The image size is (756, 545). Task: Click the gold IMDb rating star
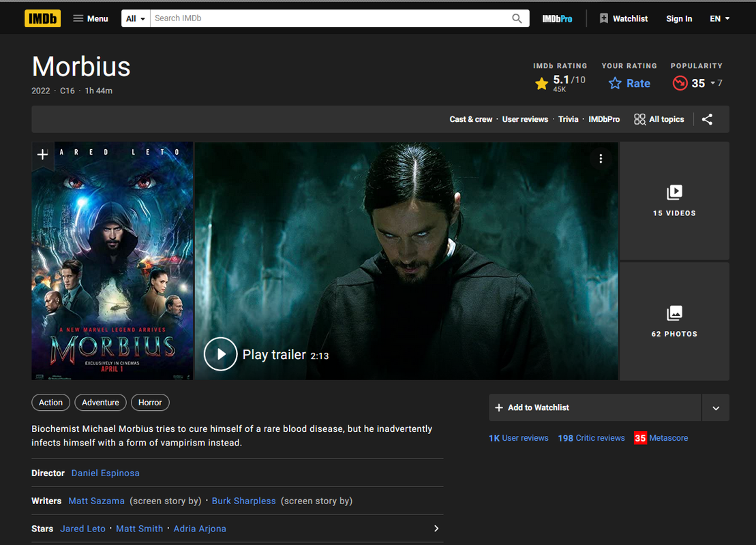[541, 83]
